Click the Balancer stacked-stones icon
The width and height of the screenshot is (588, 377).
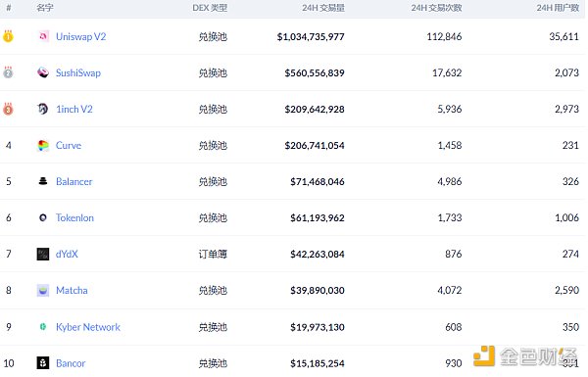tap(43, 181)
